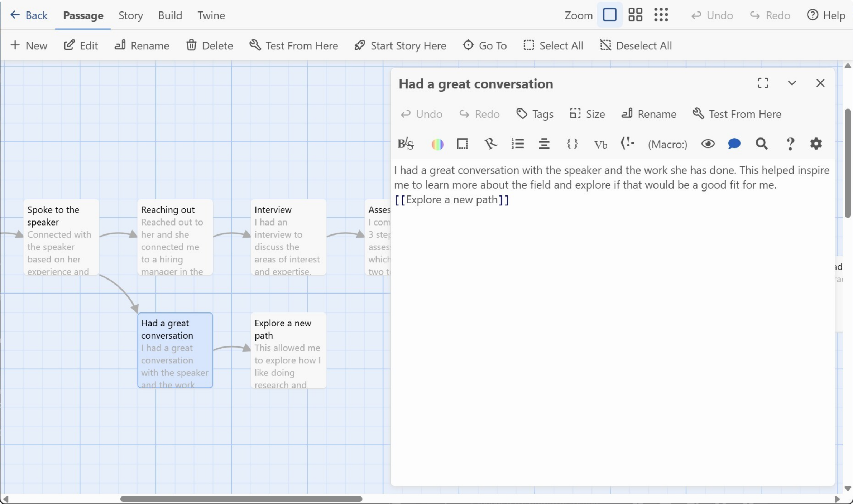This screenshot has width=853, height=504.
Task: Open the Help menu
Action: pos(826,15)
